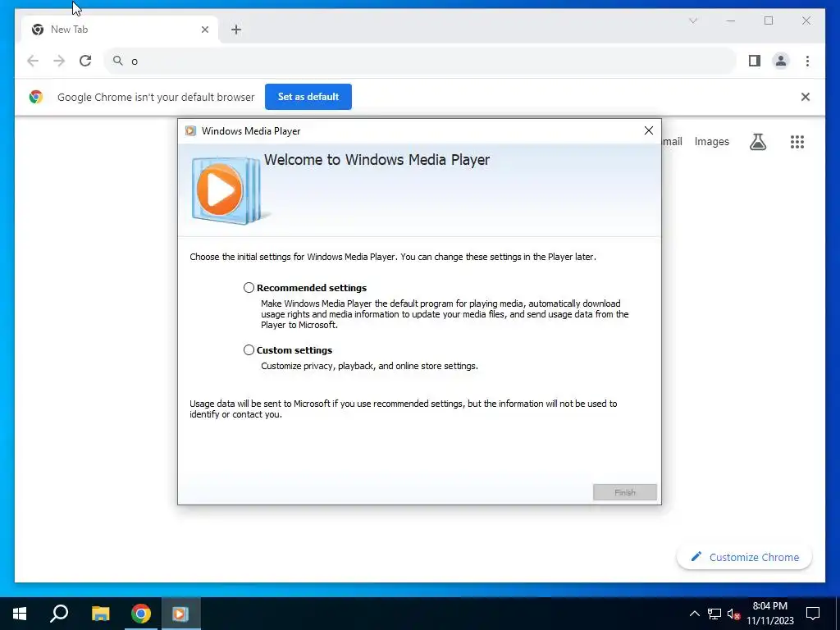Maximize the Chrome window
840x630 pixels.
[768, 21]
